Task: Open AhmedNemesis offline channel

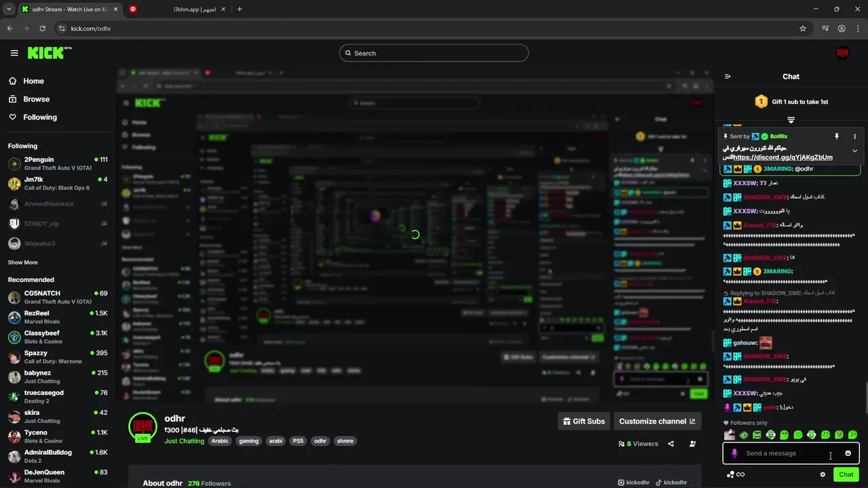Action: [x=58, y=204]
